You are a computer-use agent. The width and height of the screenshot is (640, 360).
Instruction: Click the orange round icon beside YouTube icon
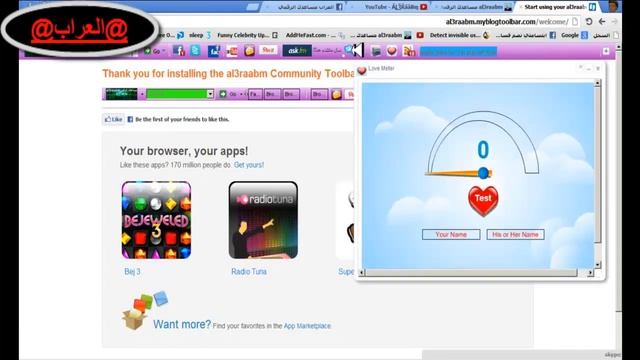(x=249, y=51)
